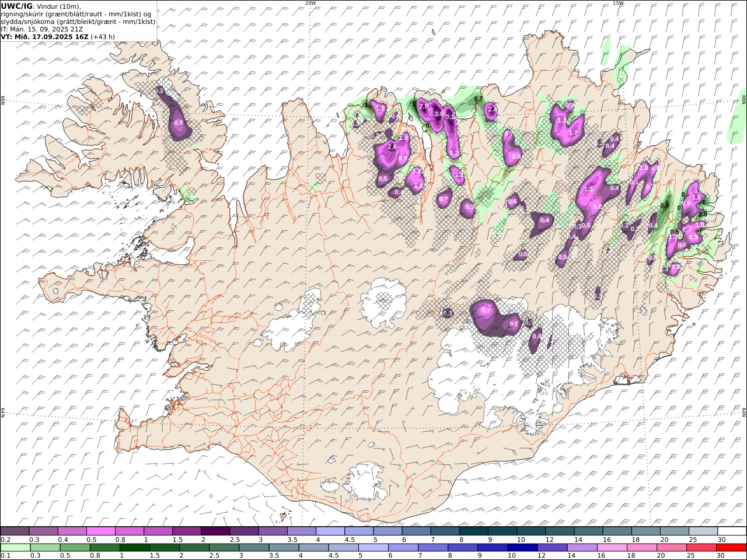The image size is (747, 560).
Task: Click the 'UWC/IG: Vindur (10m),' title text
Action: [41, 6]
